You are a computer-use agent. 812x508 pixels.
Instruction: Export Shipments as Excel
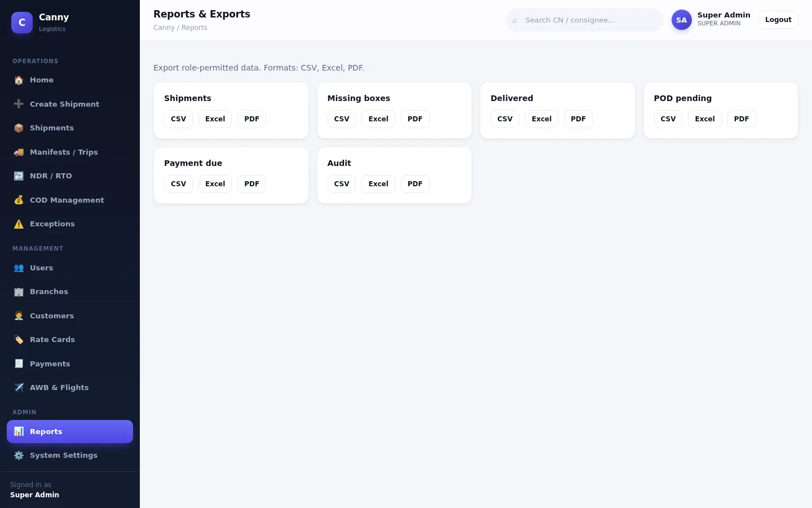click(x=215, y=119)
